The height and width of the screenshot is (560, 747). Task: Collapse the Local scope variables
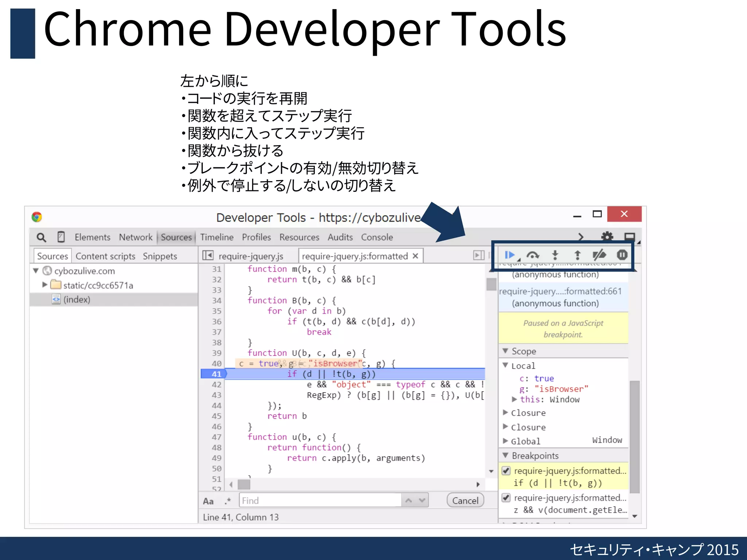click(505, 365)
